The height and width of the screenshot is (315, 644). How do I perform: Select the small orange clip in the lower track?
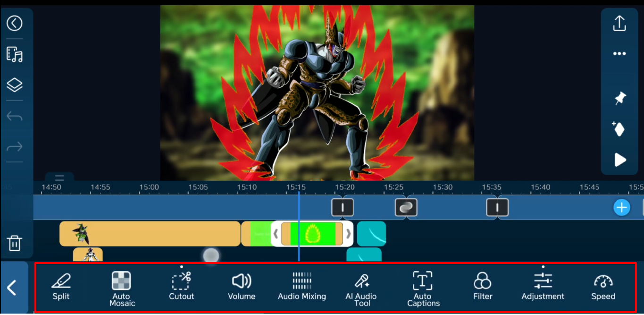pos(88,255)
